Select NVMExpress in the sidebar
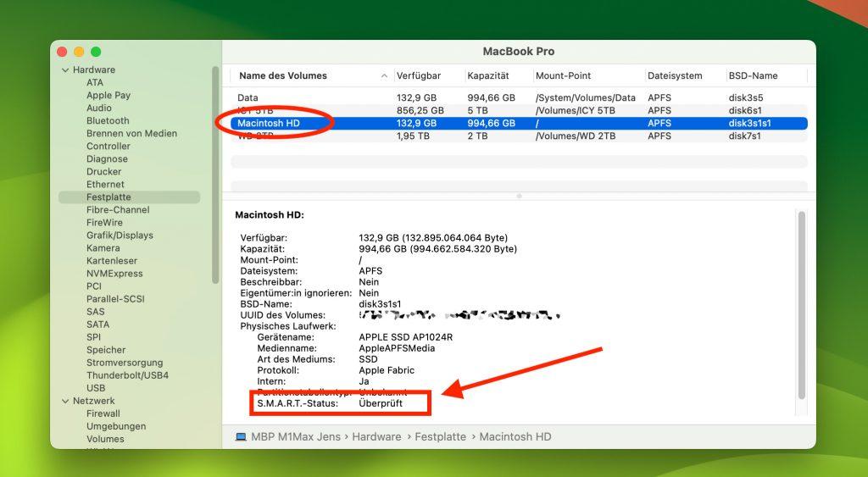Viewport: 868px width, 477px height. click(114, 274)
